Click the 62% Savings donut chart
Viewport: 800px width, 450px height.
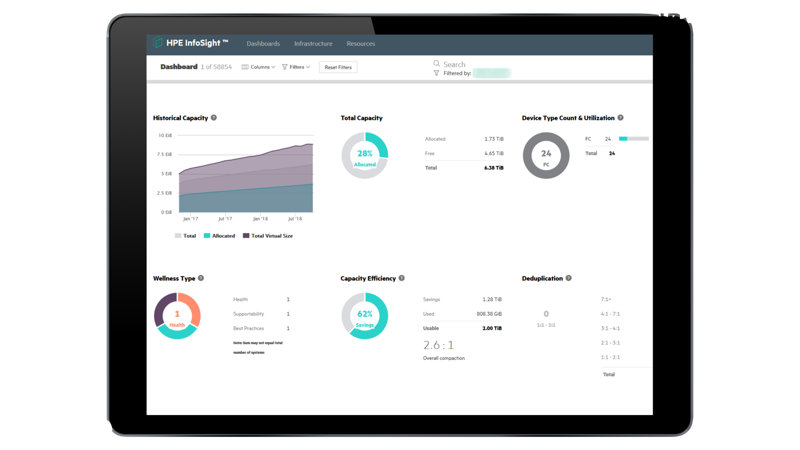[365, 316]
